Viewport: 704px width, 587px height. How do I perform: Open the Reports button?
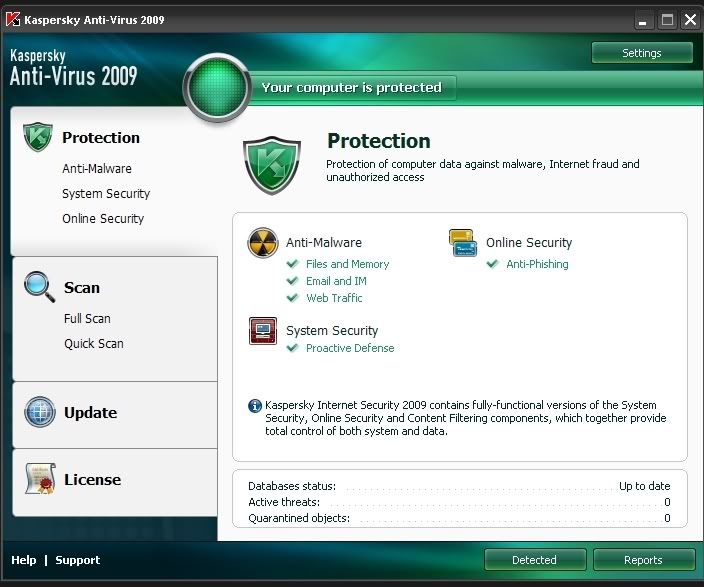643,560
